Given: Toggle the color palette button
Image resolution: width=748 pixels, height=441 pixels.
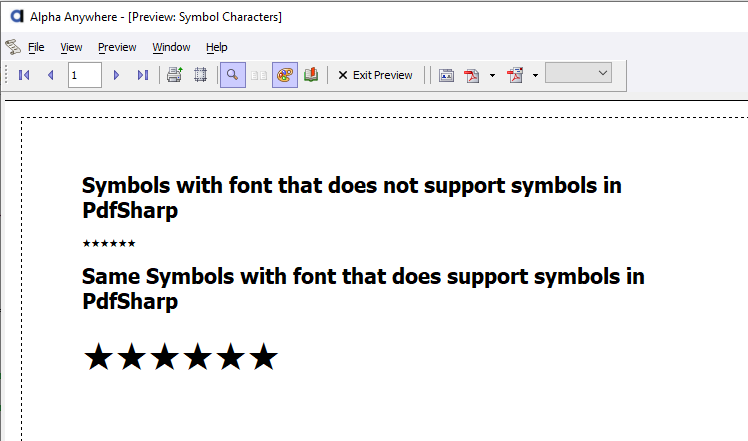Looking at the screenshot, I should pyautogui.click(x=285, y=75).
